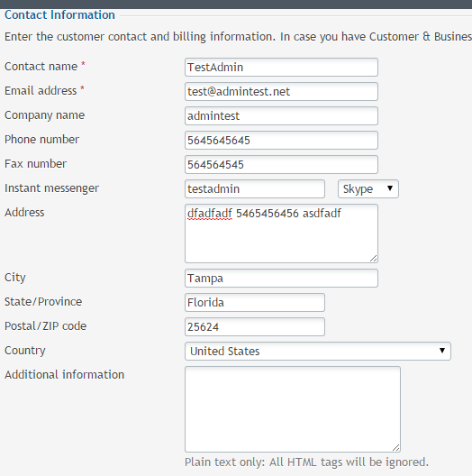Click the Additional information resize handle
The height and width of the screenshot is (476, 472).
click(x=395, y=448)
